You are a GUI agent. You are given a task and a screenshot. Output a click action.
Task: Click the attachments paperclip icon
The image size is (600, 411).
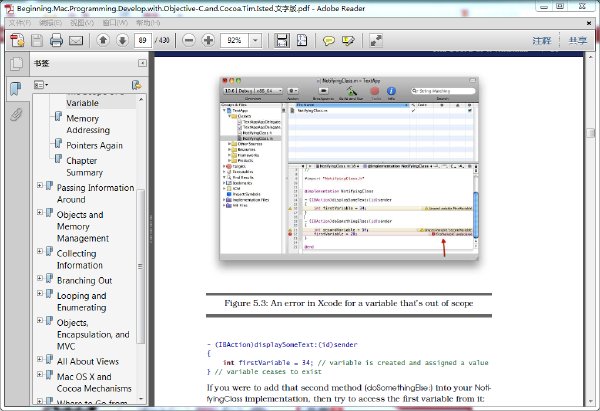point(16,114)
